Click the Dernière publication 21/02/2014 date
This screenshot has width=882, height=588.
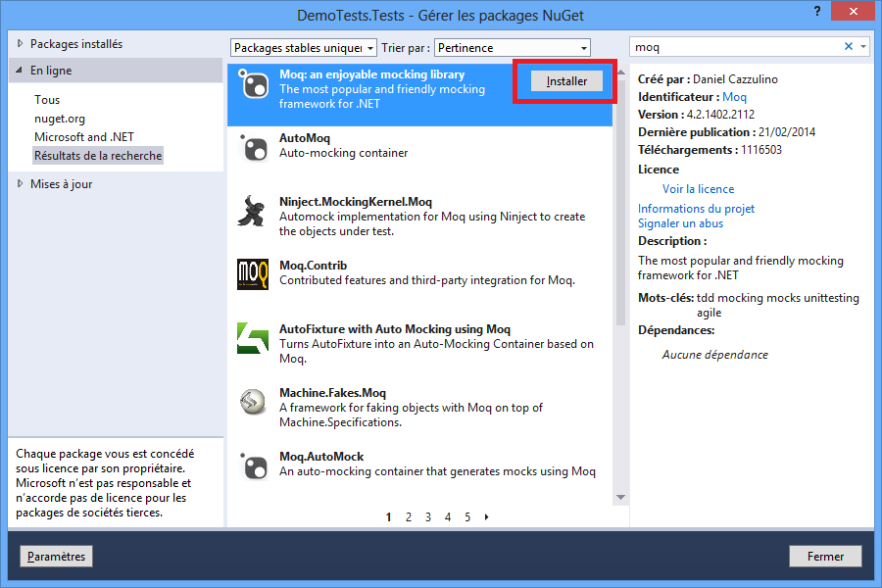pos(786,132)
